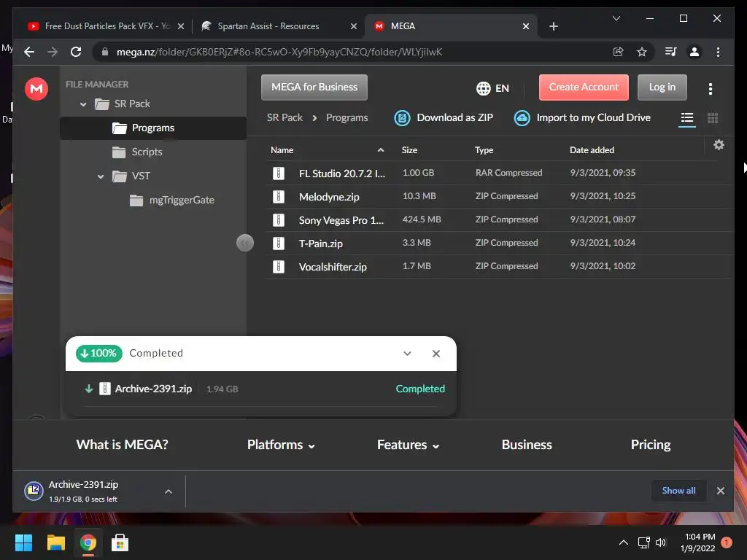
Task: Click the Log in button
Action: coord(662,87)
